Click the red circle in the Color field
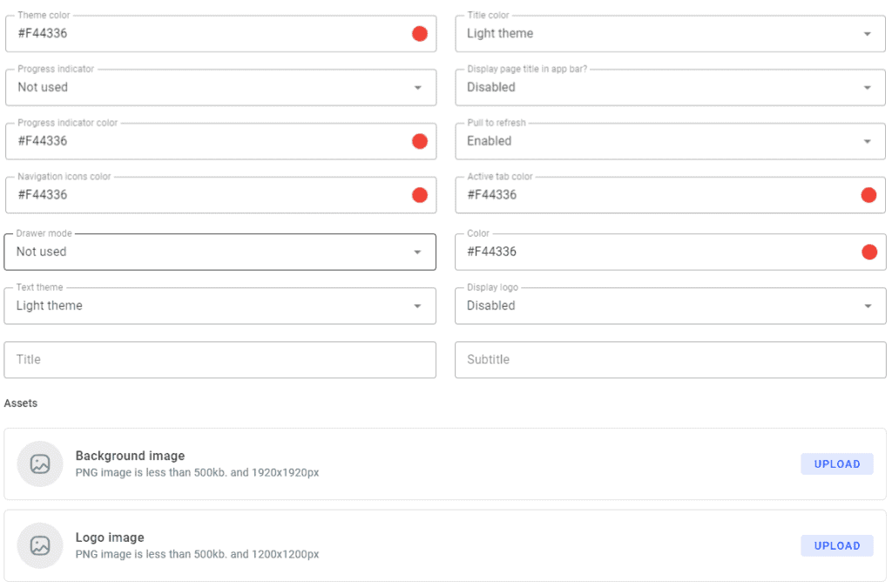This screenshot has width=892, height=588. click(868, 252)
